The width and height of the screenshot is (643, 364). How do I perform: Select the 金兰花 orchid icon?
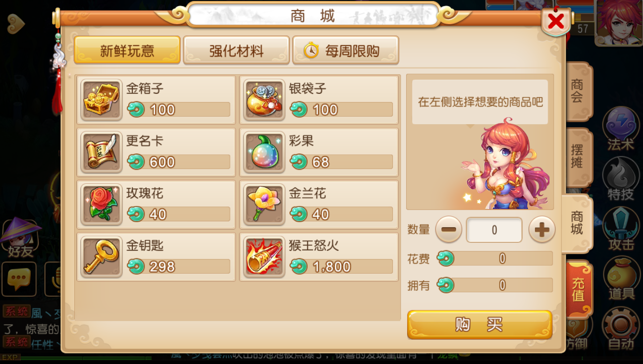[264, 204]
